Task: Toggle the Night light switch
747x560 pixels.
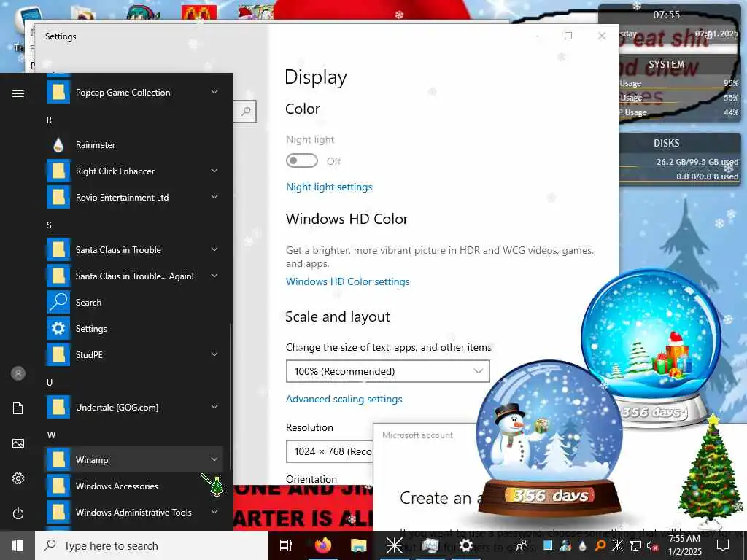Action: coord(301,160)
